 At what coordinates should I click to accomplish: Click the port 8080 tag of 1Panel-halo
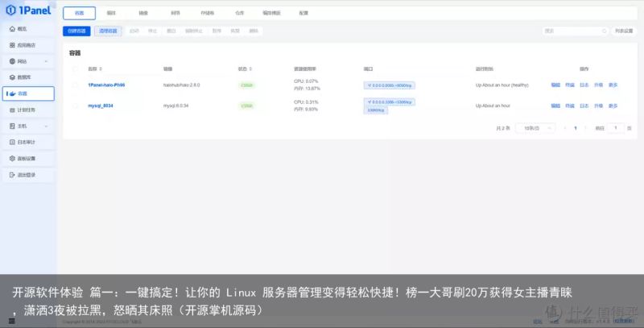coord(390,85)
